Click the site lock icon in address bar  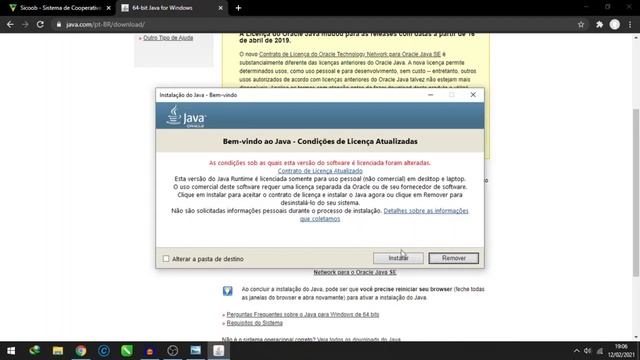59,24
